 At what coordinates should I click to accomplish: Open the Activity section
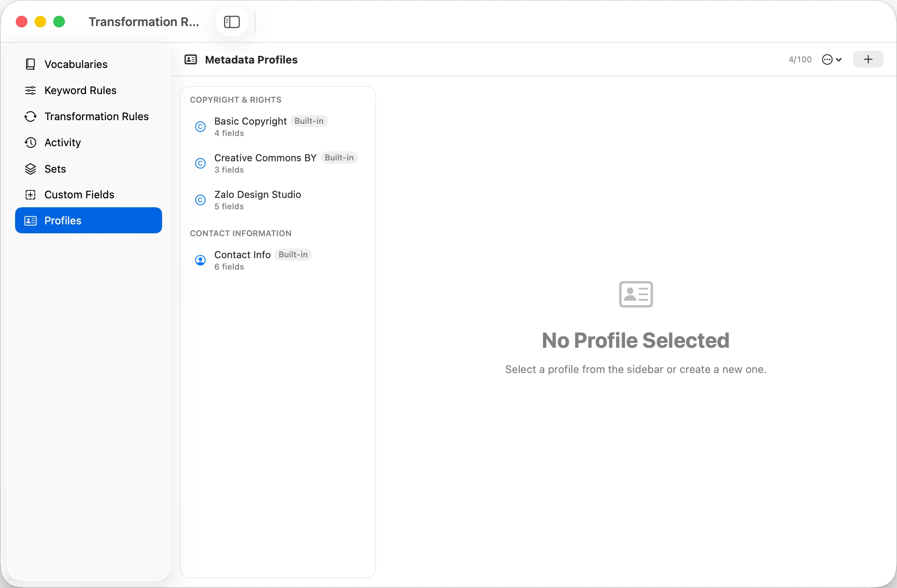click(x=88, y=143)
